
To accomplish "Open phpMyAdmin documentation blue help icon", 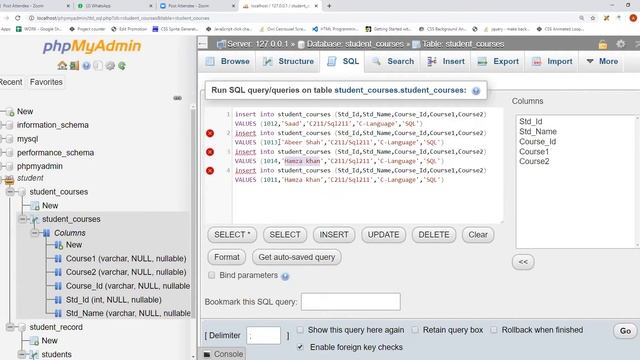I will 86,66.
